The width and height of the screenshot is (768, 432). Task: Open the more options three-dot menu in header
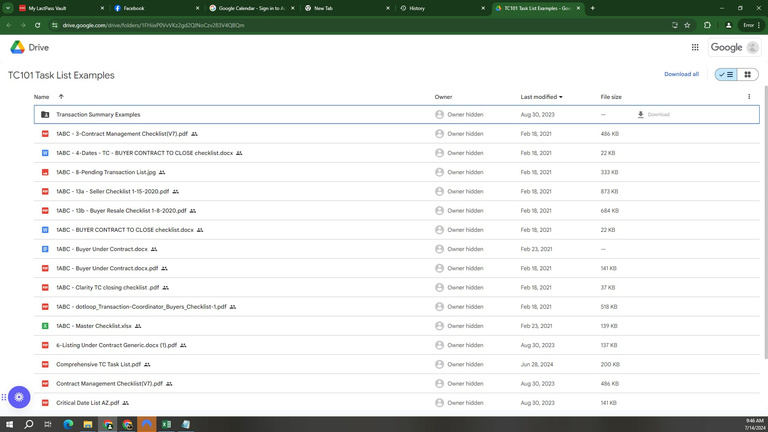tap(749, 96)
